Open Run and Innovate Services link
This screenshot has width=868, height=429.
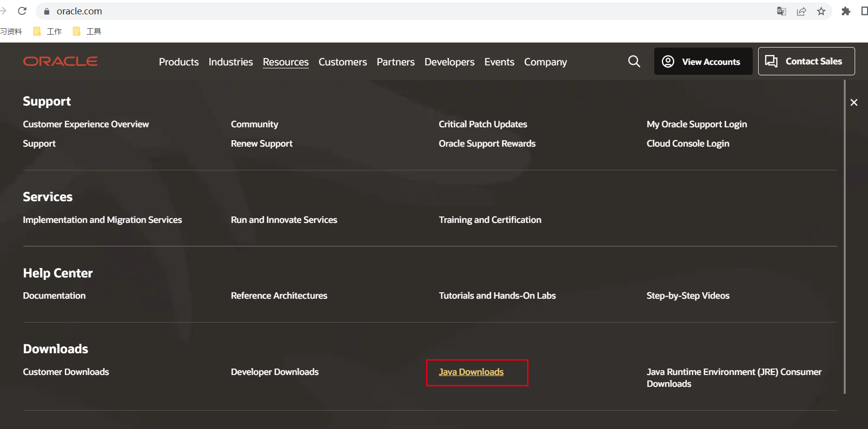(x=284, y=220)
